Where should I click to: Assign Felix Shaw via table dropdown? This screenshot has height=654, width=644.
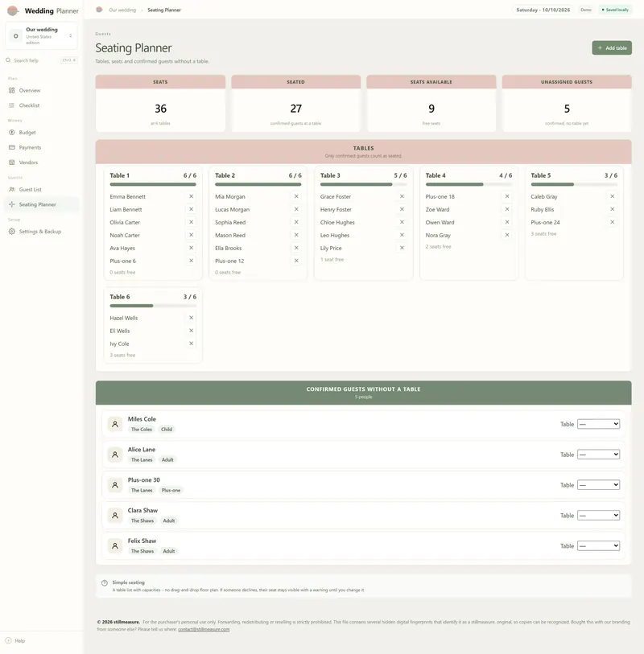click(x=598, y=546)
